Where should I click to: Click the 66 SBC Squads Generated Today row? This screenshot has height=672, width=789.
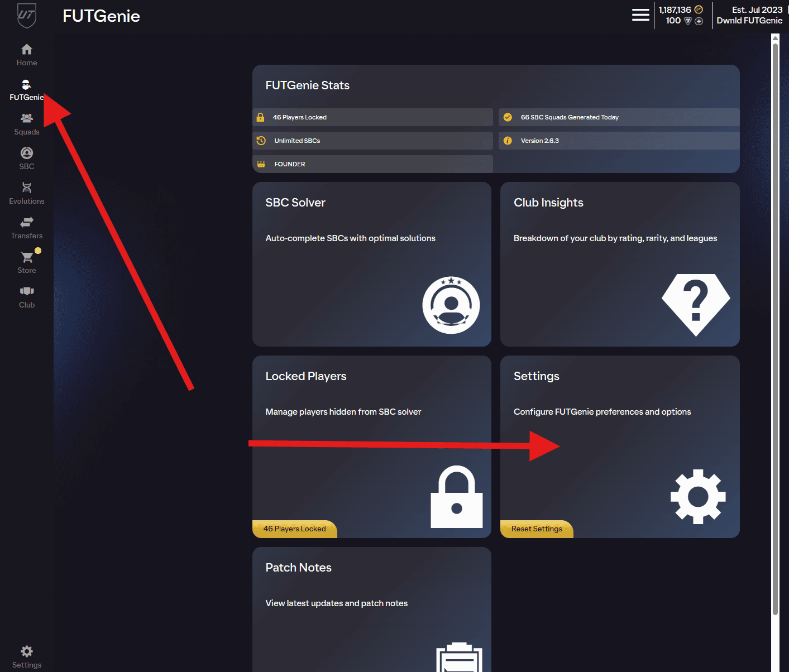coord(619,117)
